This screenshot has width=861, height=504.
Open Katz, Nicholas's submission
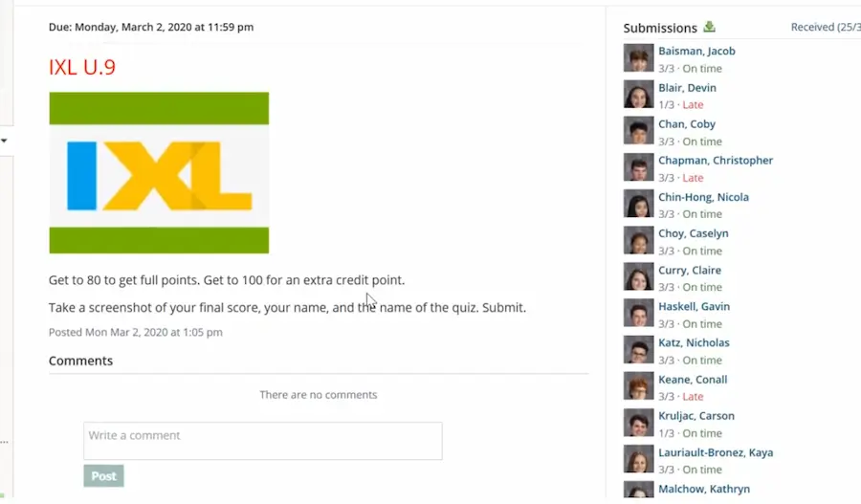click(x=694, y=343)
